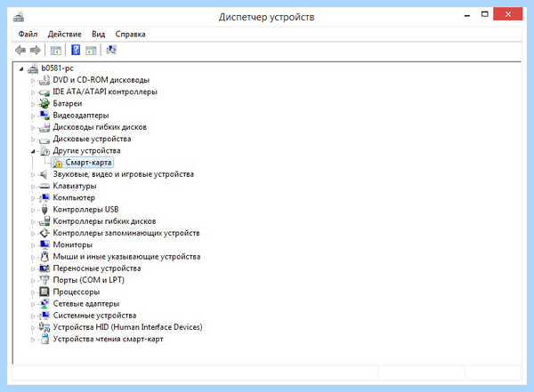Screen dimensions: 534x392
Task: Click the IDE ATA/ATAPI контроллеры icon
Action: [44, 92]
